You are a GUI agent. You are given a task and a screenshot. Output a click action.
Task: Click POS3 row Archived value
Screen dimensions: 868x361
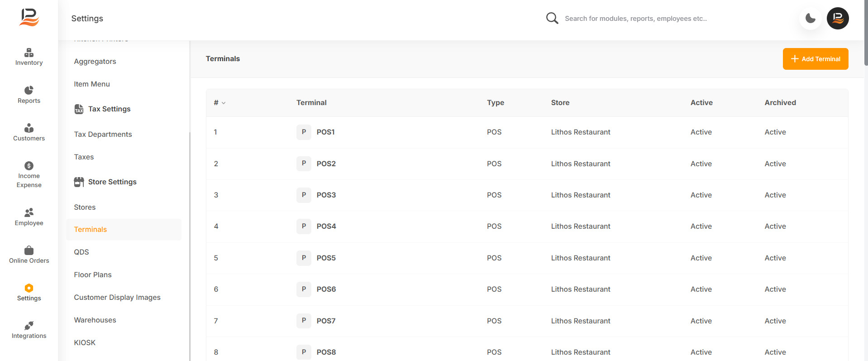pyautogui.click(x=775, y=195)
